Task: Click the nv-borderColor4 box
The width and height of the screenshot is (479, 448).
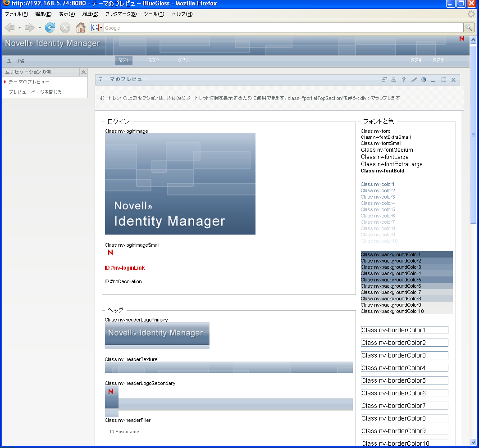Action: pos(405,368)
